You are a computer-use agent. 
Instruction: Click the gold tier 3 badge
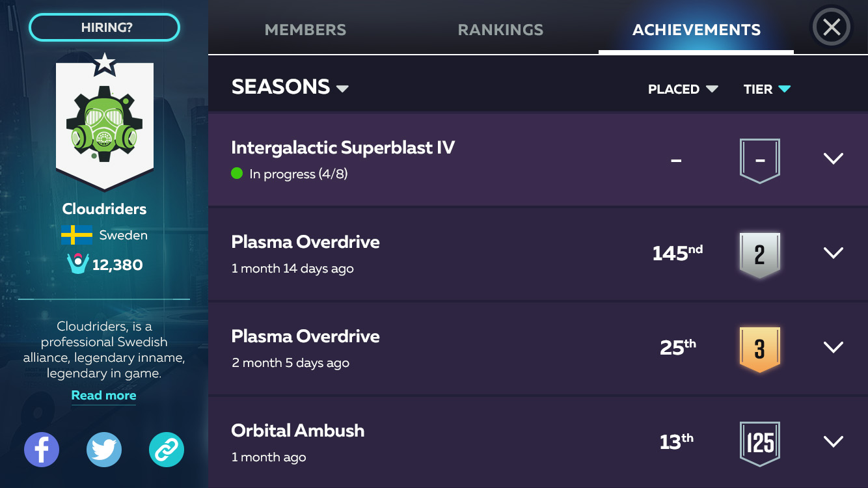(x=759, y=349)
